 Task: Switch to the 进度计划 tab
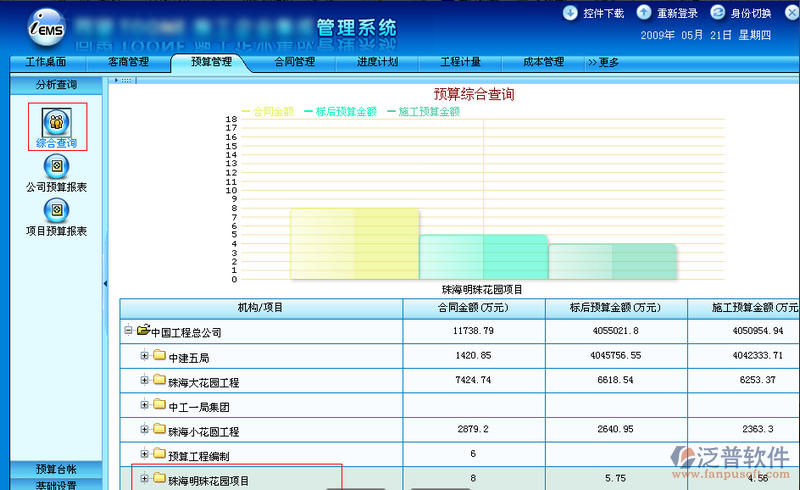pyautogui.click(x=377, y=62)
